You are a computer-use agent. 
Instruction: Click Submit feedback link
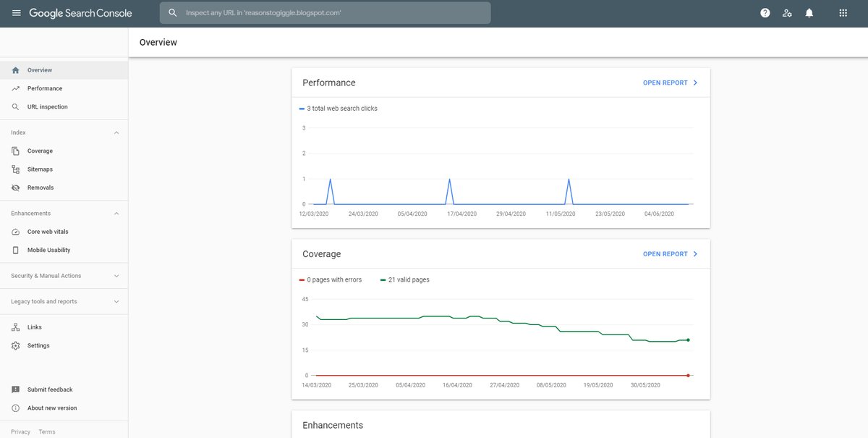click(50, 389)
